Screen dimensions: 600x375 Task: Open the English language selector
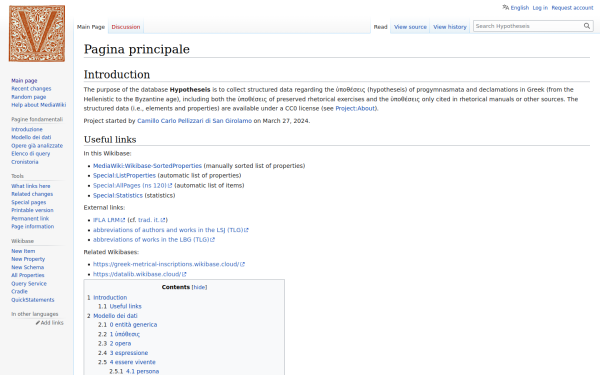pos(519,8)
